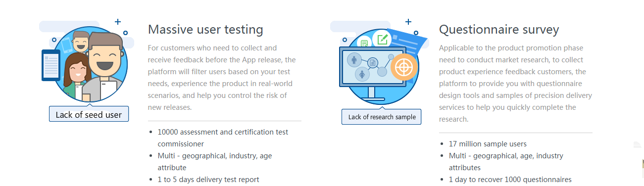
Task: Select '17 million sample users' bullet
Action: click(488, 144)
